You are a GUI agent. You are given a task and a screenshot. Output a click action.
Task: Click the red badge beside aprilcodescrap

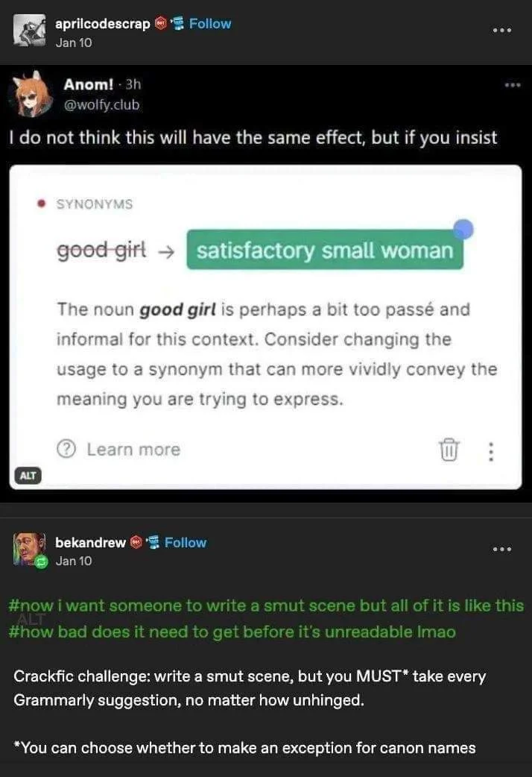(160, 24)
